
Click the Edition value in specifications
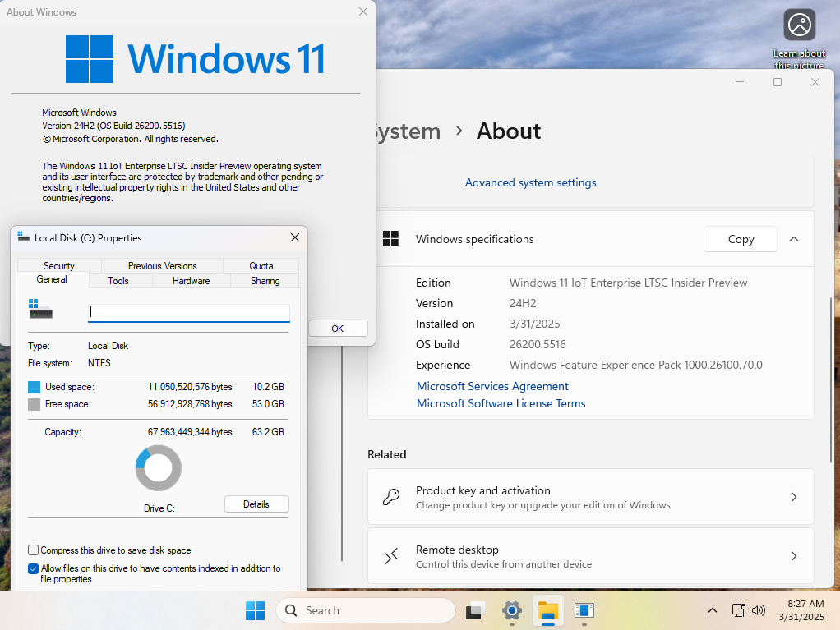[x=629, y=283]
